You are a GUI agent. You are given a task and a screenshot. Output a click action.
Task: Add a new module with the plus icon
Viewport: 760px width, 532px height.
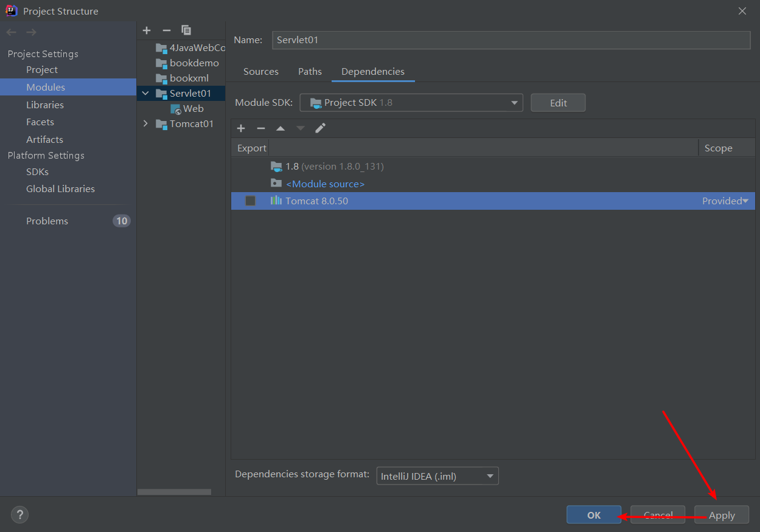tap(147, 30)
